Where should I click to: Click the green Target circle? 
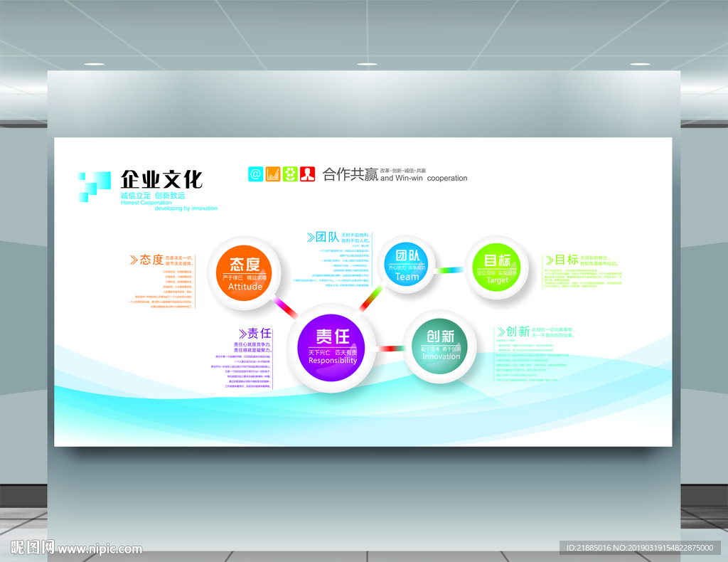[x=497, y=267]
